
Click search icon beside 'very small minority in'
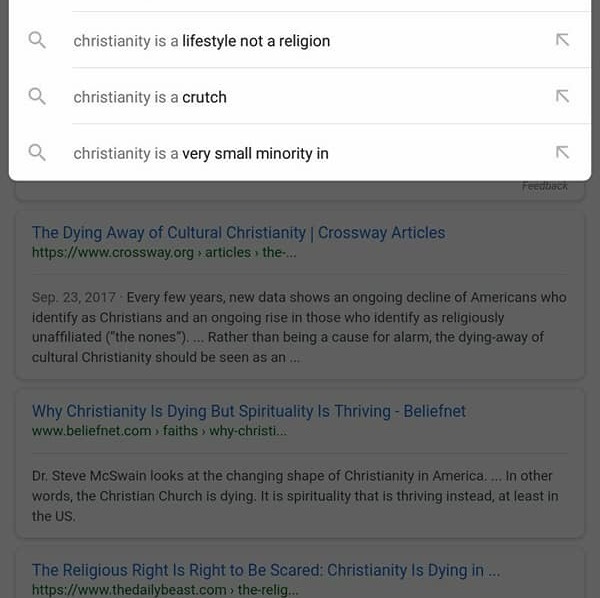(x=37, y=153)
